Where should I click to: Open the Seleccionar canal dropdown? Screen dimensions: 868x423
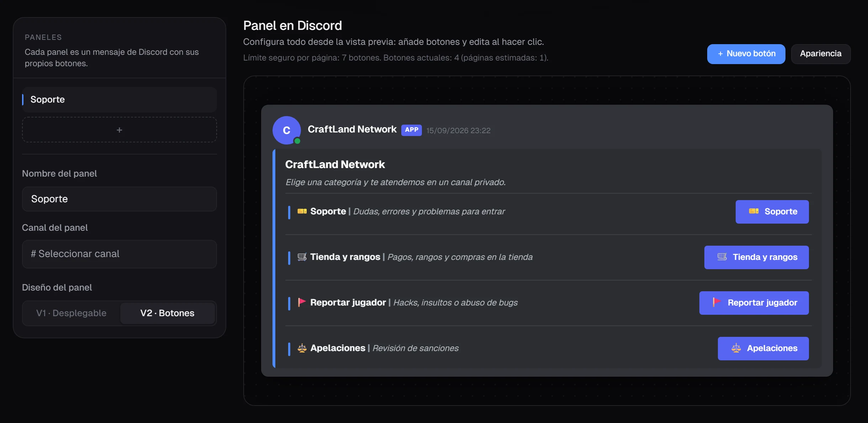(120, 254)
